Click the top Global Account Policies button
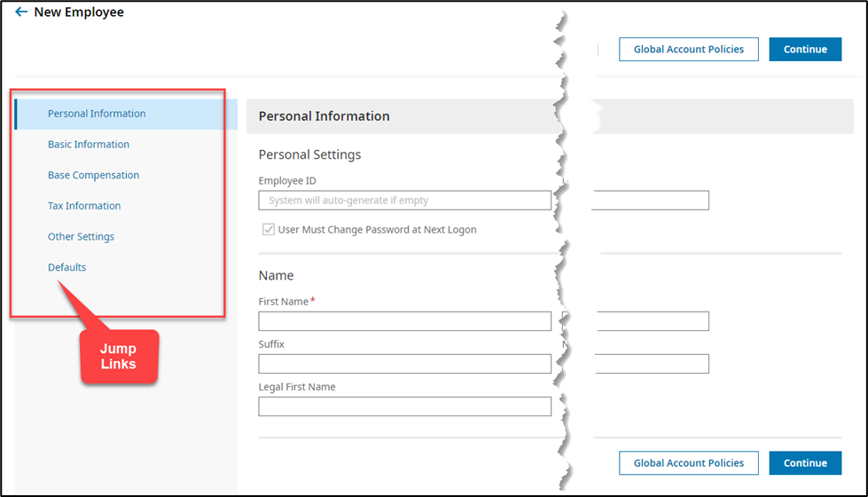The height and width of the screenshot is (497, 868). point(689,50)
